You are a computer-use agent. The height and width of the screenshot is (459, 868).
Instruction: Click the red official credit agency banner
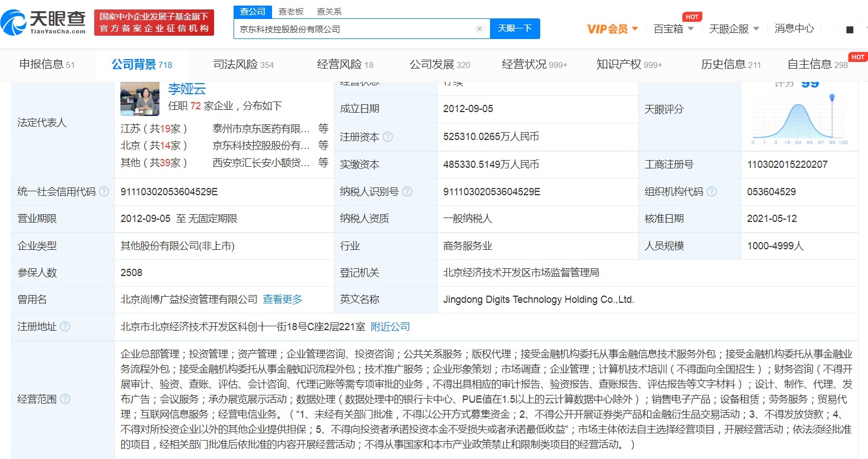(x=154, y=22)
